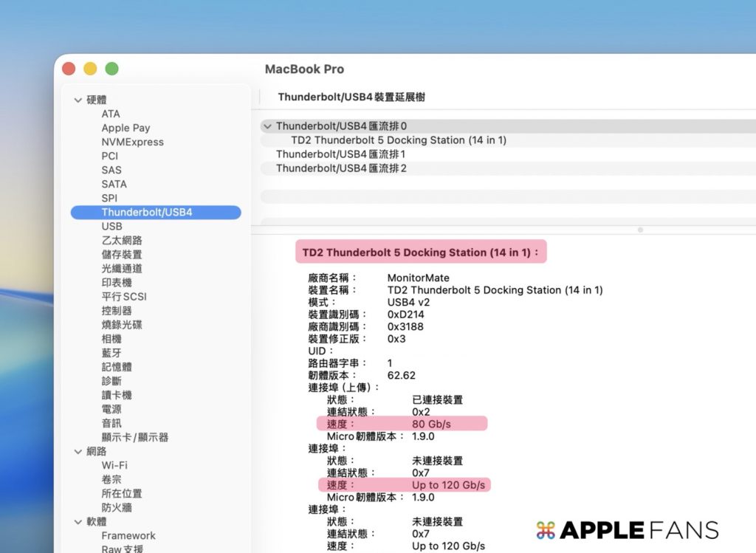This screenshot has width=756, height=553.
Task: Collapse Thunderbolt/USB4 匯流排 0 disclosure arrow
Action: (267, 126)
